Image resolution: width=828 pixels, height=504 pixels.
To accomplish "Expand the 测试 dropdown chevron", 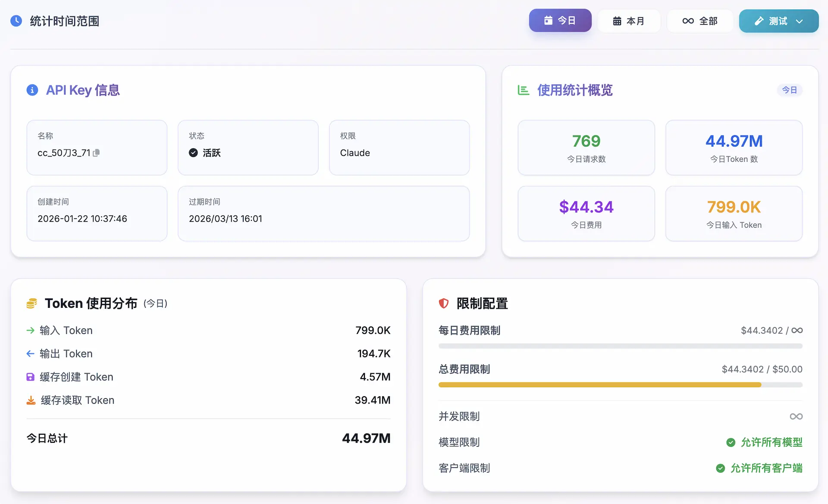I will point(799,21).
